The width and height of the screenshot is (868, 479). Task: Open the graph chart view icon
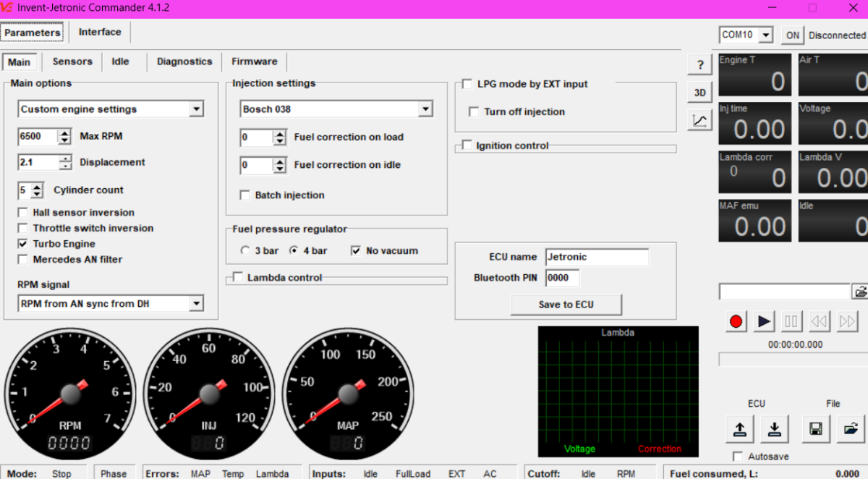click(699, 121)
